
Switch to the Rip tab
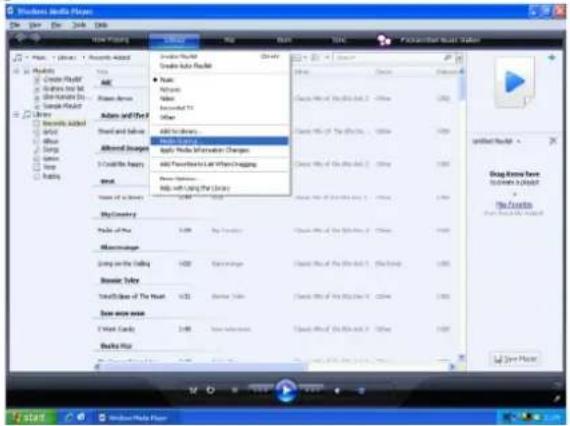point(229,40)
